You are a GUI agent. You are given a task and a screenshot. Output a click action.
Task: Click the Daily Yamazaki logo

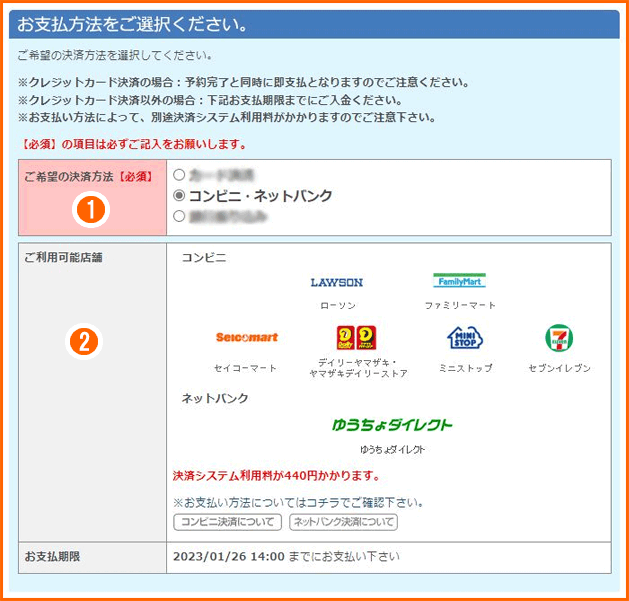pyautogui.click(x=356, y=337)
